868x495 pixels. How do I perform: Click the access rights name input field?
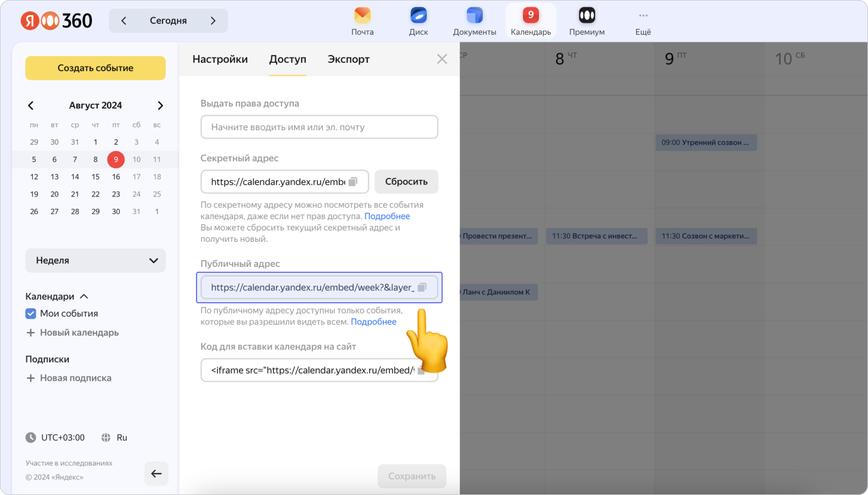coord(319,127)
